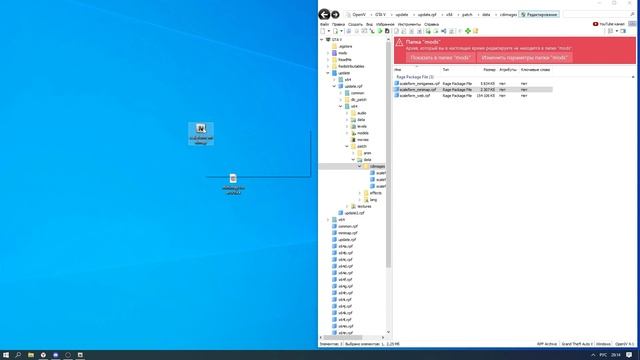
Task: Go forward using the OpenIV forward arrow
Action: tap(335, 15)
